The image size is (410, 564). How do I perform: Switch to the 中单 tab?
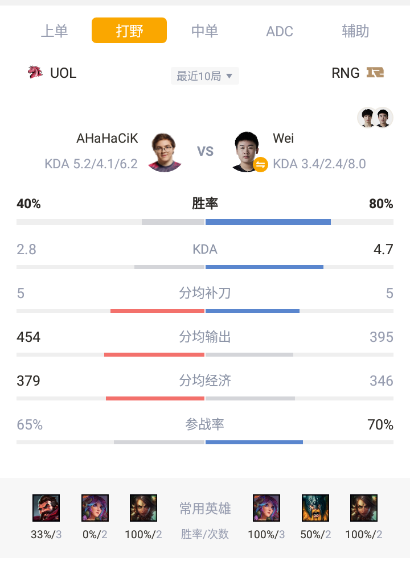[x=205, y=31]
